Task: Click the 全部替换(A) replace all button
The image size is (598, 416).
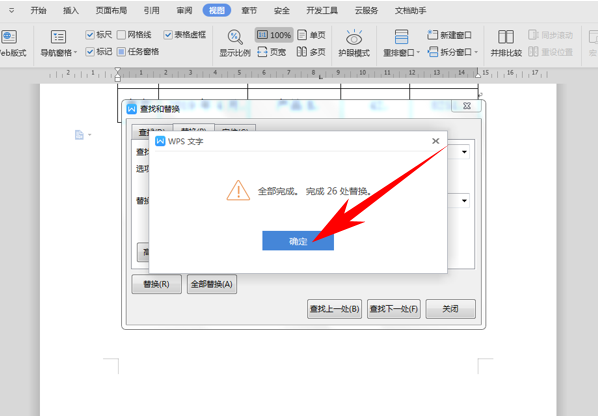Action: tap(212, 284)
